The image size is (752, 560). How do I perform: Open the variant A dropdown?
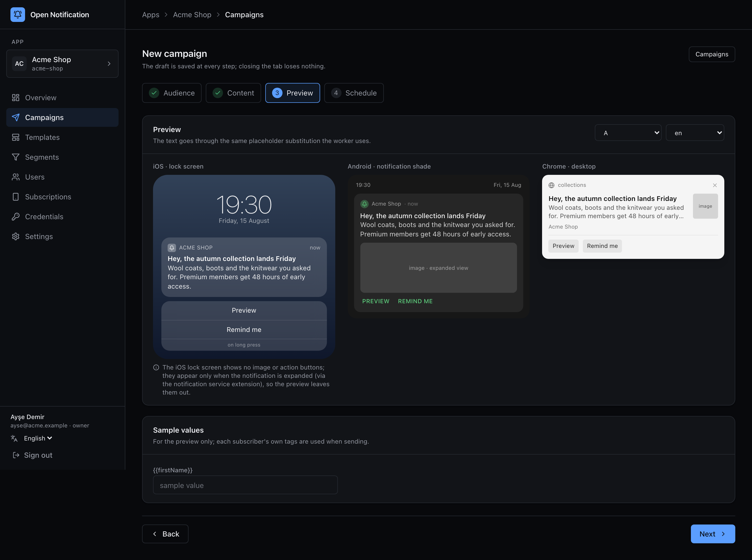tap(628, 133)
